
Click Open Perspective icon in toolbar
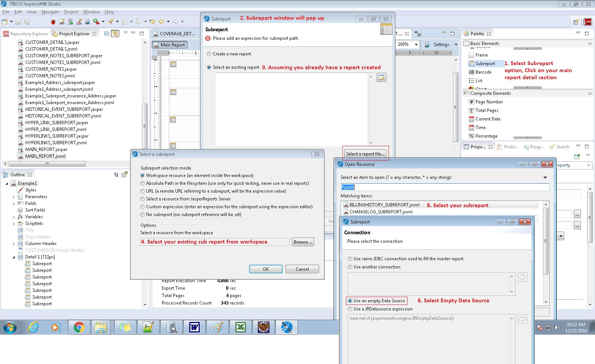(x=576, y=22)
